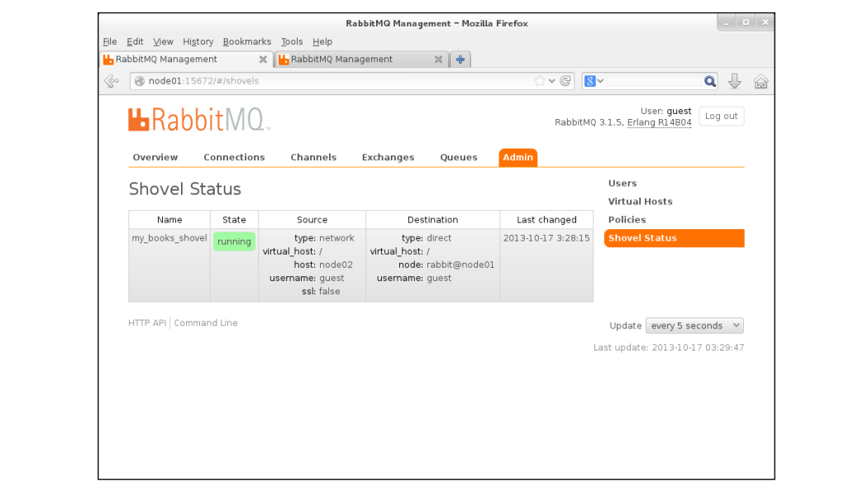Click destination node rabbit@node01

(460, 265)
